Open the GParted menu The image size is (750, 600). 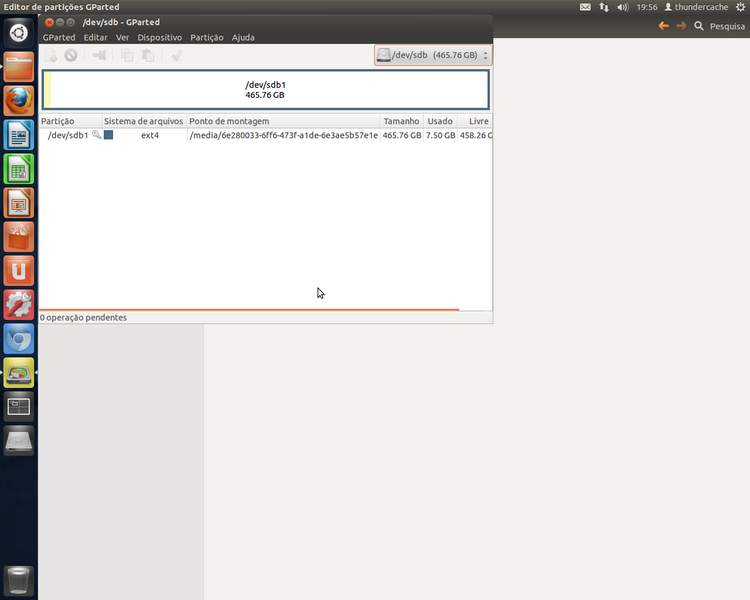tap(59, 37)
